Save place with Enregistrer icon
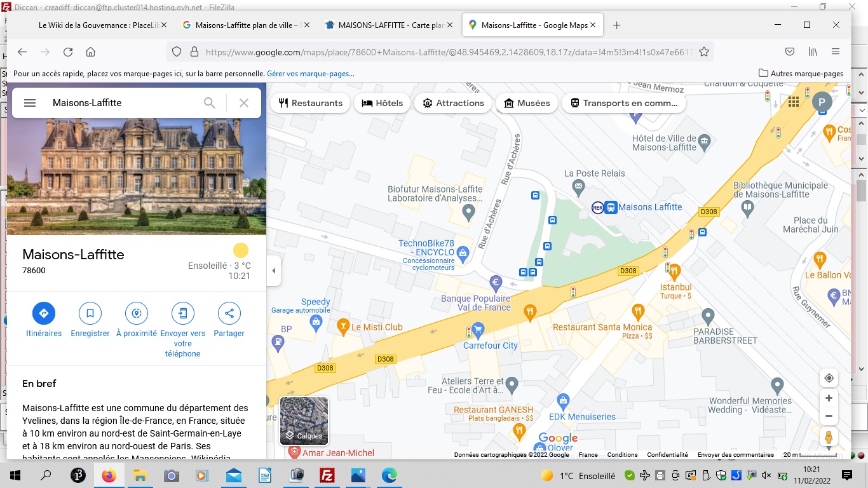Viewport: 868px width, 488px height. point(90,313)
